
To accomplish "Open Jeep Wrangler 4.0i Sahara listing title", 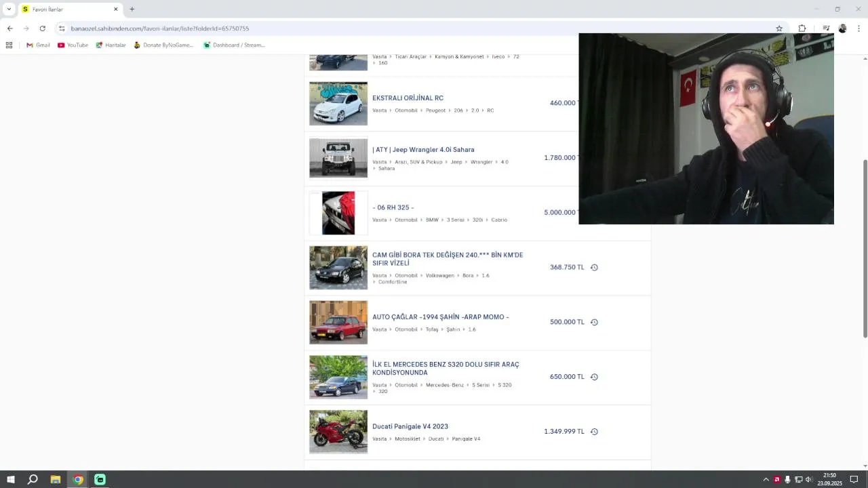I will [x=423, y=150].
